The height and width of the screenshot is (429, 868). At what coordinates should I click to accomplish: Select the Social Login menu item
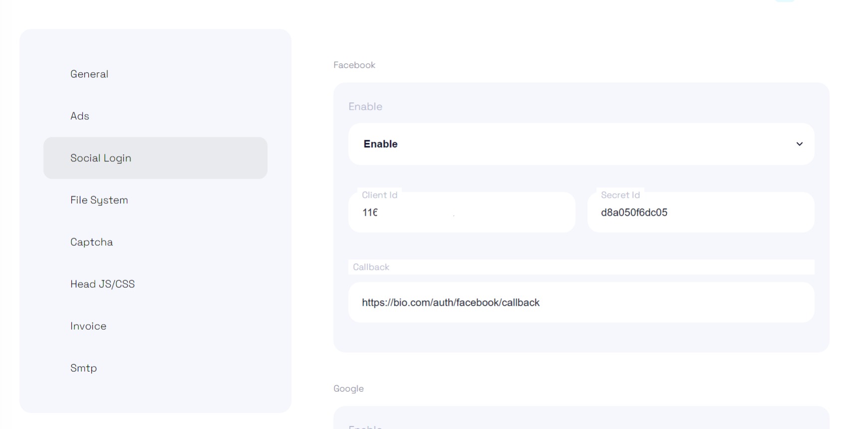point(155,158)
